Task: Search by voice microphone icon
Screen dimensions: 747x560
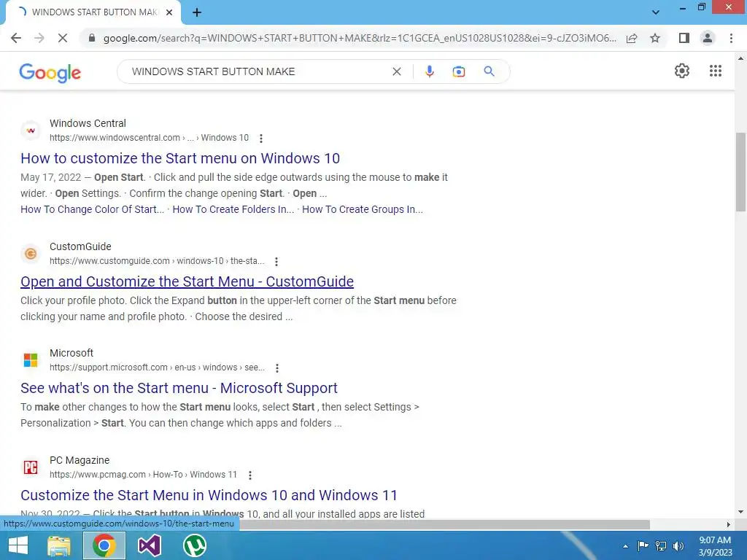Action: [x=429, y=71]
